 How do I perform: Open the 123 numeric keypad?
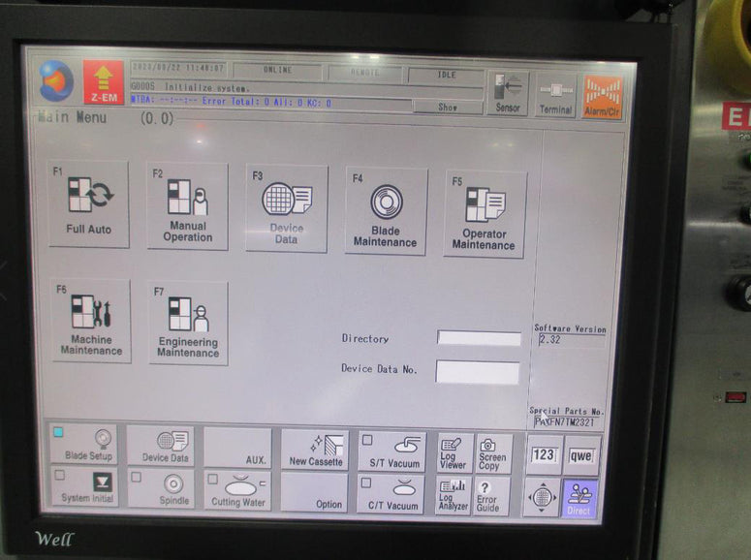pos(544,455)
